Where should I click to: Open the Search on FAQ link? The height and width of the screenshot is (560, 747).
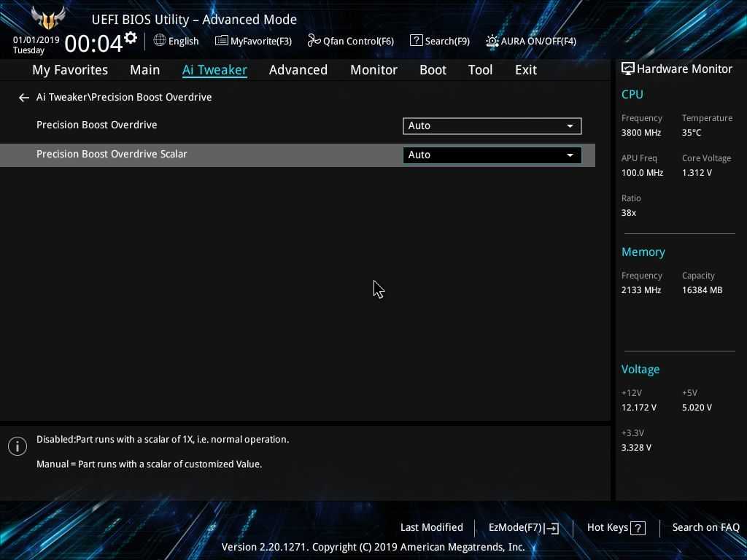(x=705, y=527)
